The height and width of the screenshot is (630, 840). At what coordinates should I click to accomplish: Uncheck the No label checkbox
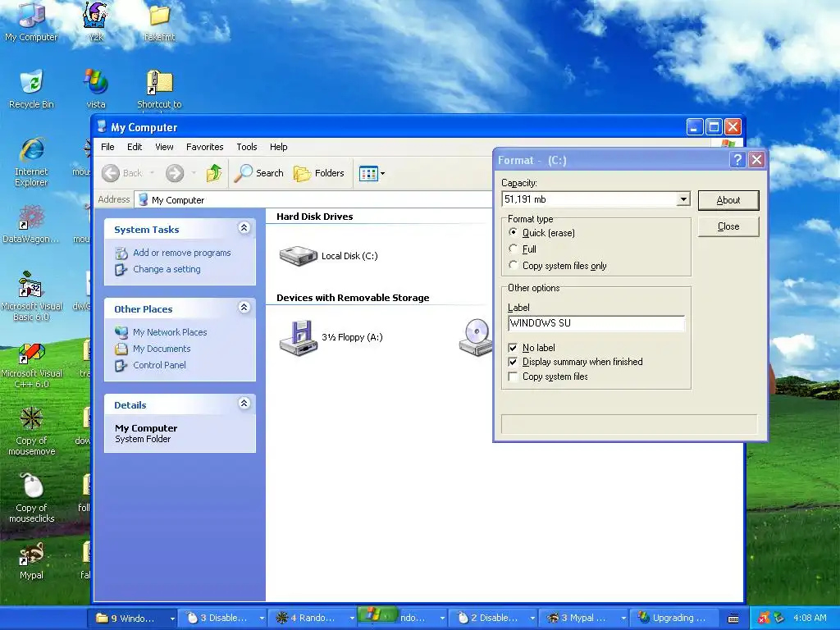(513, 348)
